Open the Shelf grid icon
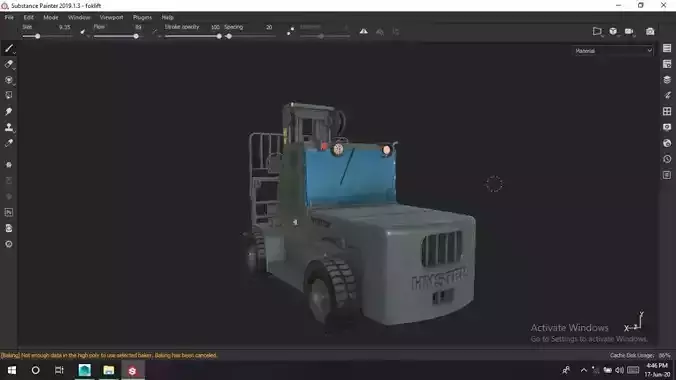Image resolution: width=676 pixels, height=380 pixels. click(x=667, y=111)
